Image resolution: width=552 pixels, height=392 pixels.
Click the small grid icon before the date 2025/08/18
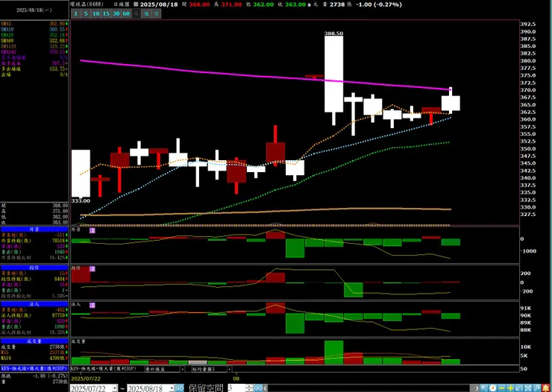coord(137,4)
